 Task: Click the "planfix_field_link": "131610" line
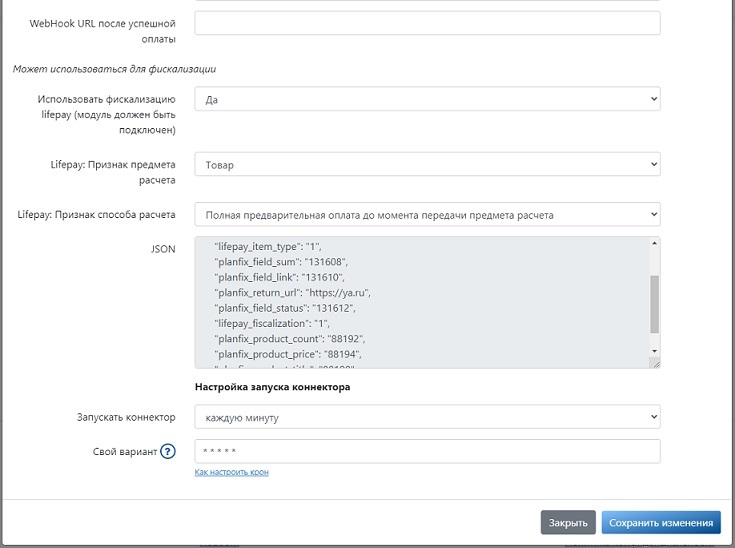(279, 278)
